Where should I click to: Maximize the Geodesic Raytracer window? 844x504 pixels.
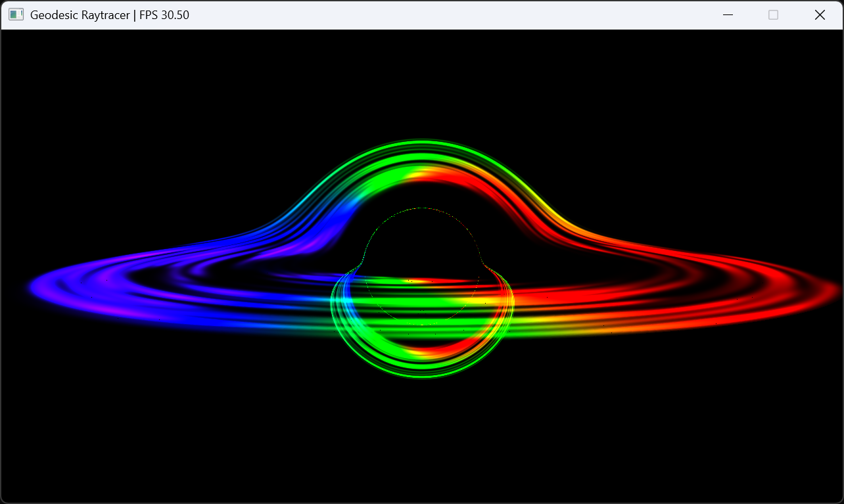[x=773, y=14]
